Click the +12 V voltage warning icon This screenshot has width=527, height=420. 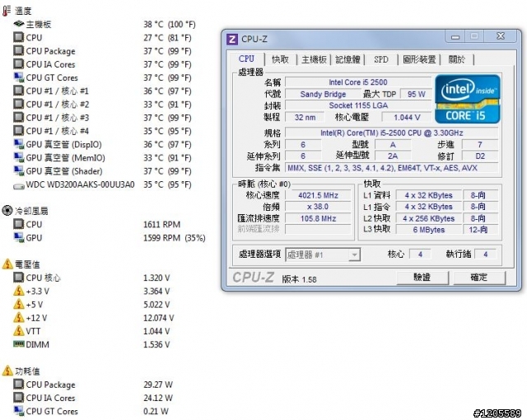click(x=19, y=318)
